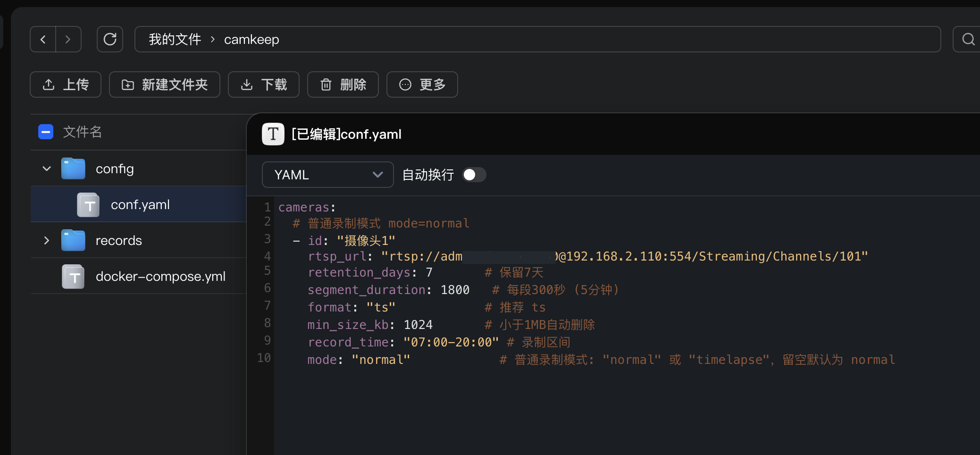Click the comment 普通录制模式 mode=normal
Viewport: 980px width, 455px height.
click(x=381, y=223)
